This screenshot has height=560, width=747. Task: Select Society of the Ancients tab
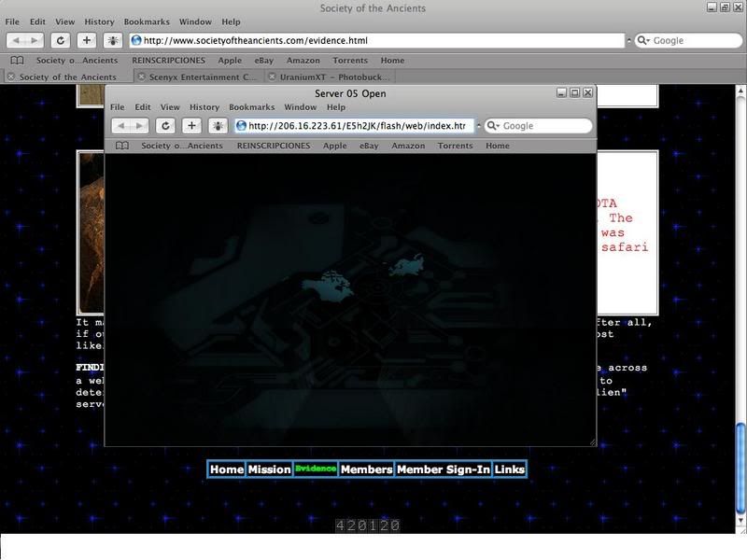point(67,77)
